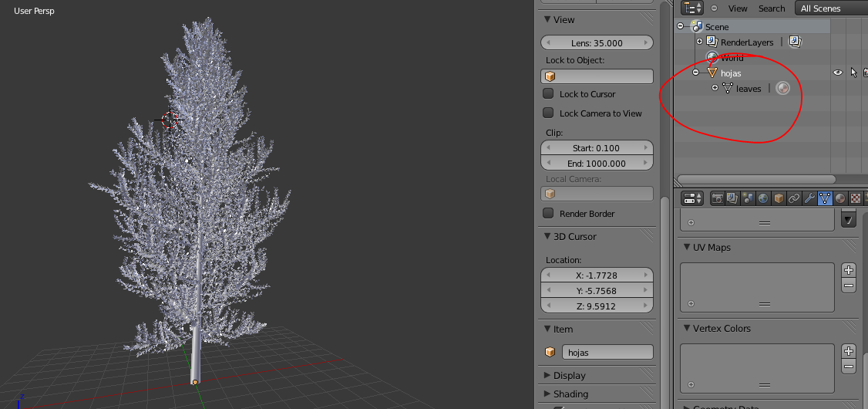Toggle renderability camera icon for hojas
This screenshot has width=868, height=409.
(865, 73)
